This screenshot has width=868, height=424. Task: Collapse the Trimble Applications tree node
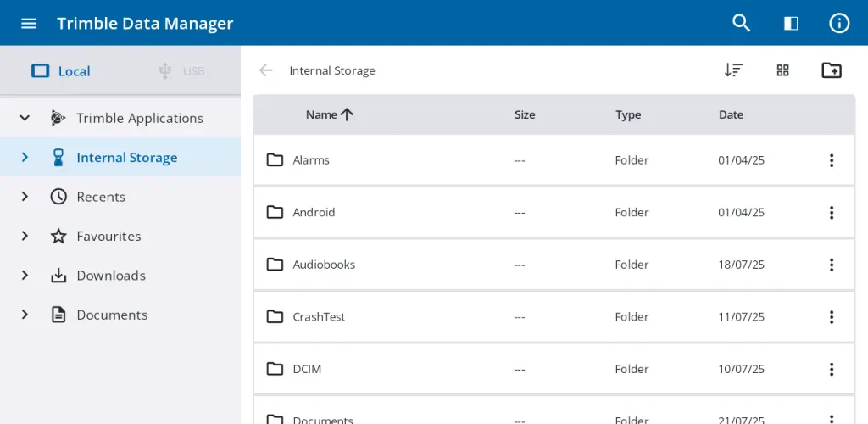click(25, 118)
